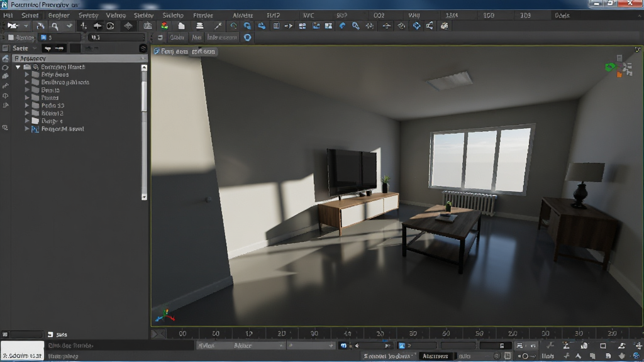
Task: Click the Me button
Action: point(197,37)
